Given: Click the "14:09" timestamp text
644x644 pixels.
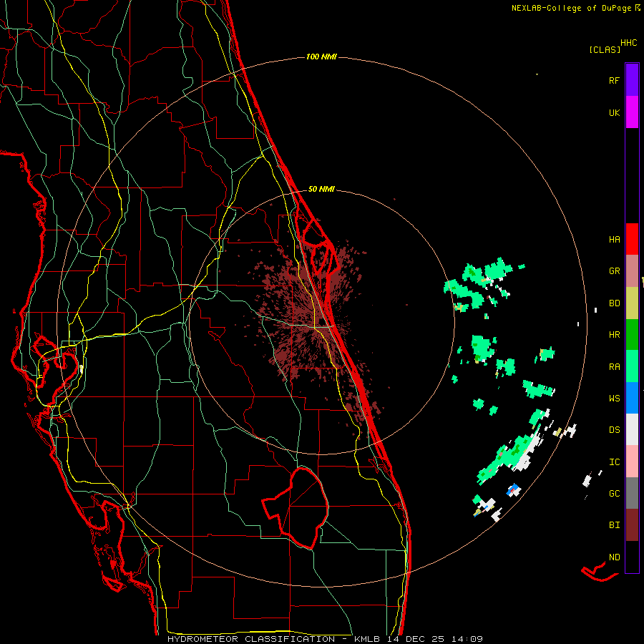Looking at the screenshot, I should coord(467,639).
